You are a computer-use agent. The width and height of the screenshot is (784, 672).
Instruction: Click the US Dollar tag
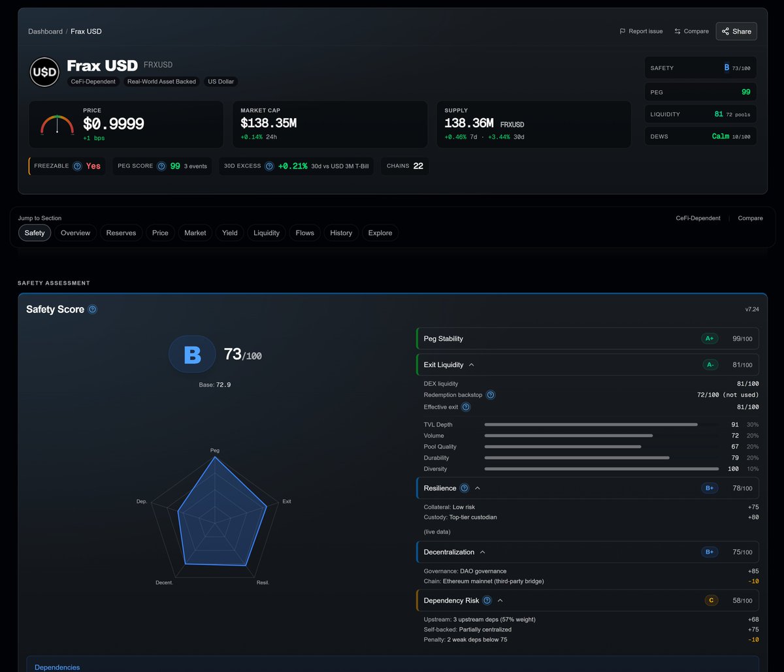point(221,82)
